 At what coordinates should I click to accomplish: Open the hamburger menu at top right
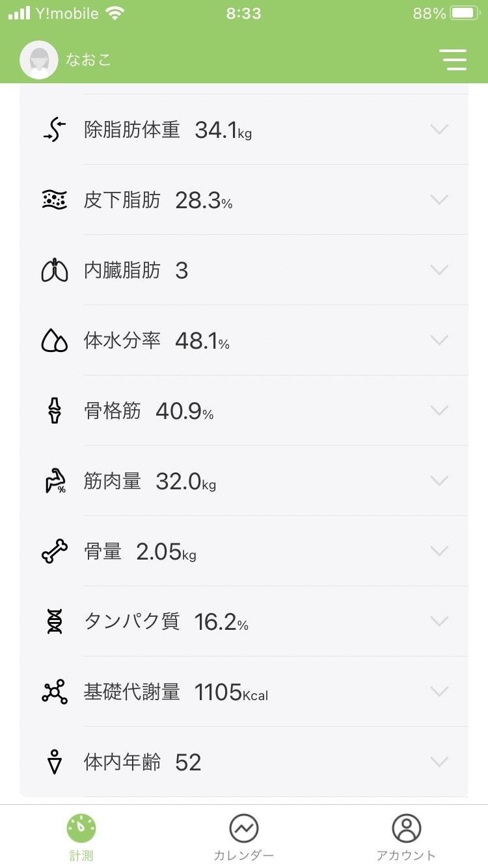point(453,59)
